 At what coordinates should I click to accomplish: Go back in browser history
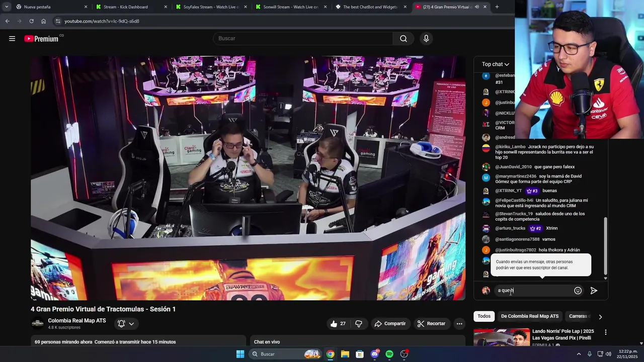pyautogui.click(x=7, y=21)
